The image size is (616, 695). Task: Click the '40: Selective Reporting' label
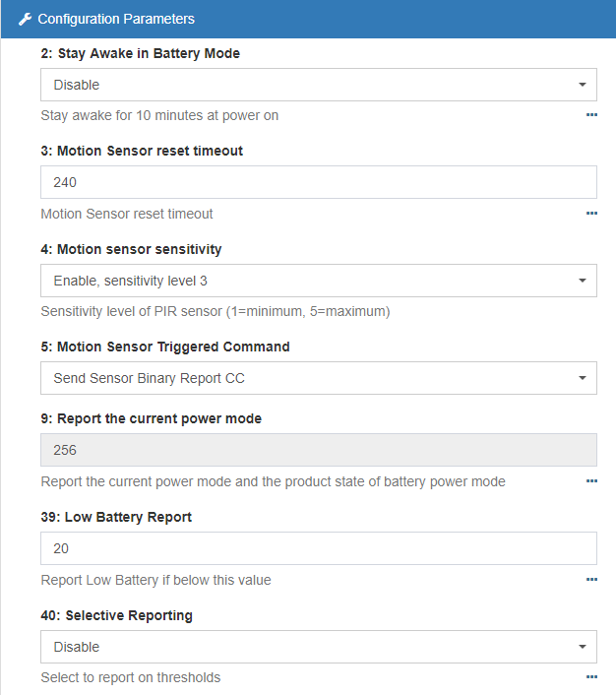(x=116, y=615)
